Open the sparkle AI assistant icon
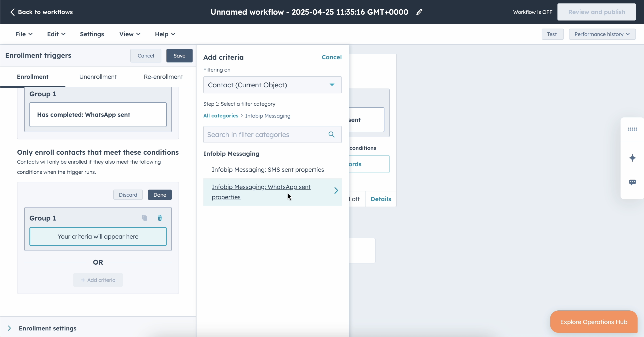 (x=632, y=158)
